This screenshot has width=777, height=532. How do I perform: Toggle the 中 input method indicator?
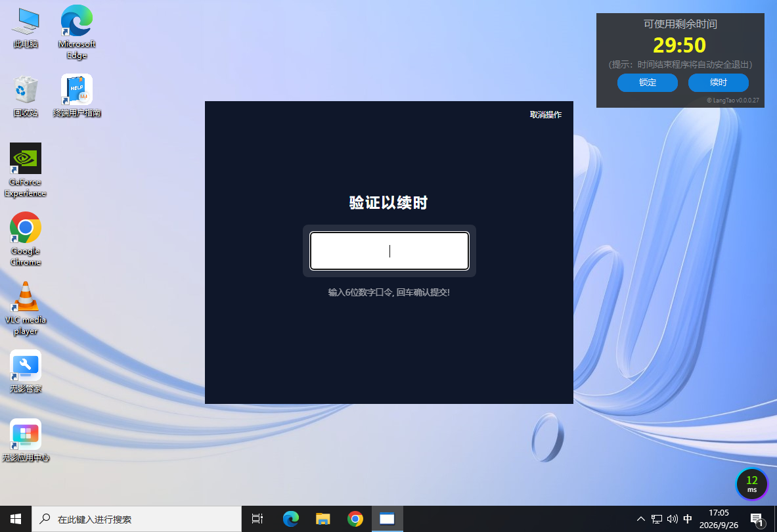click(x=687, y=519)
